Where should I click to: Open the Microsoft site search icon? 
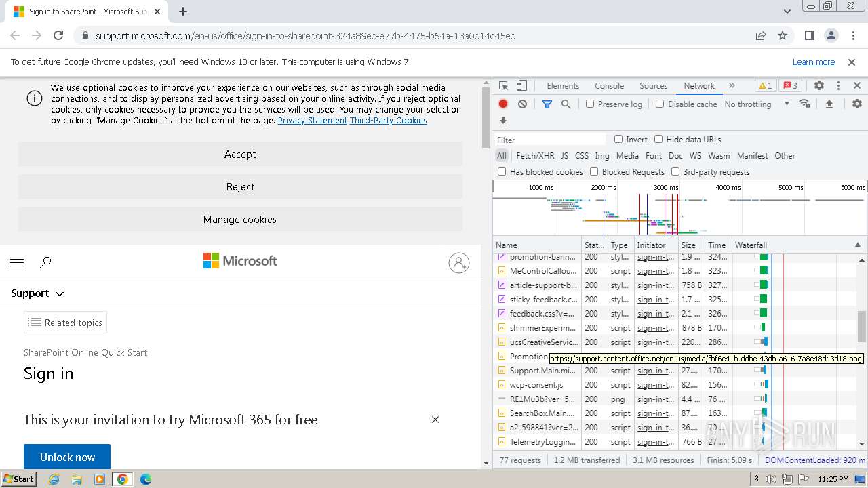(45, 262)
